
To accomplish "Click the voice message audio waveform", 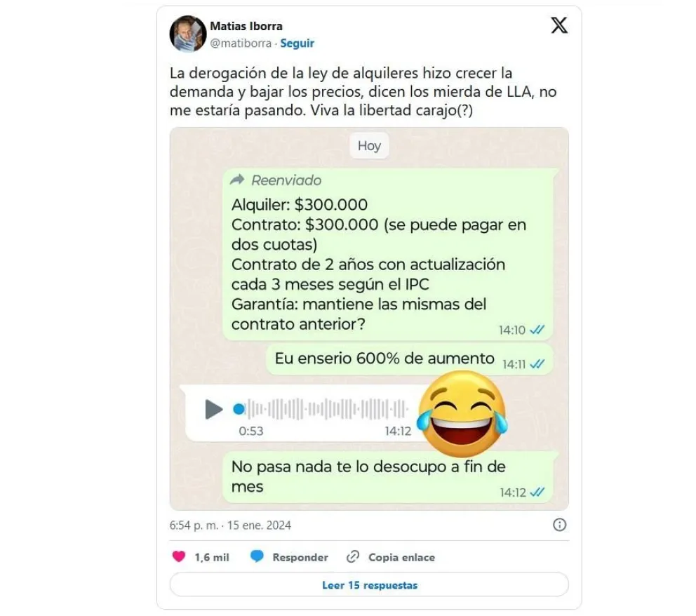I will [x=328, y=409].
